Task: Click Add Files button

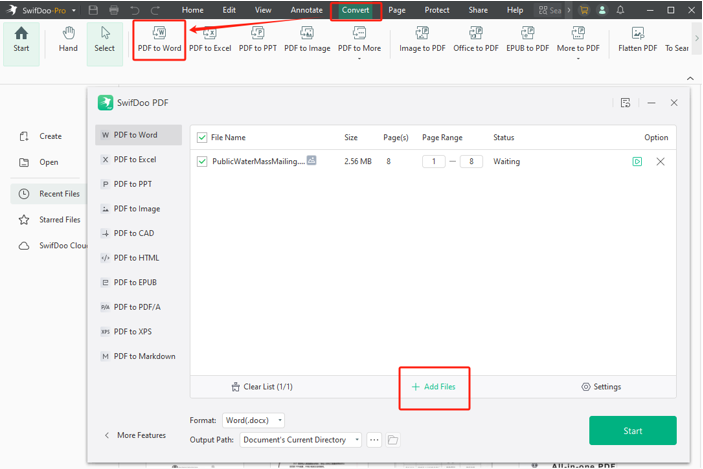Action: [x=434, y=387]
